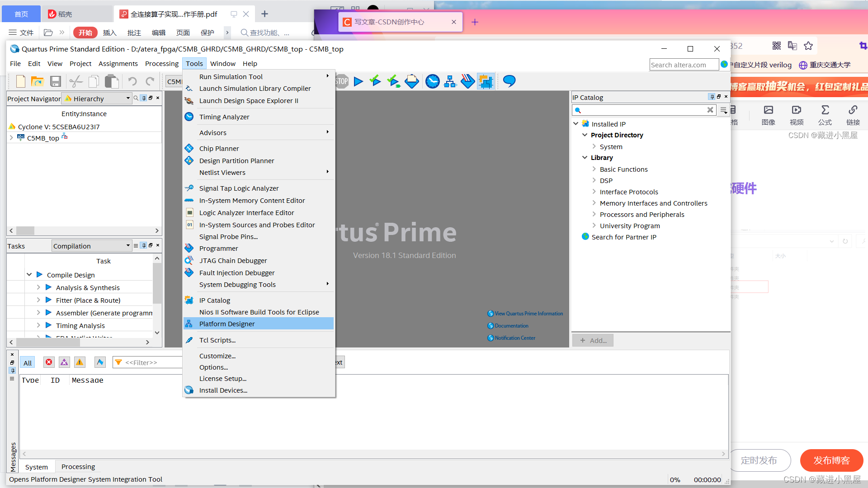Viewport: 868px width, 488px height.
Task: Click the Paste clipboard icon
Action: pyautogui.click(x=112, y=82)
